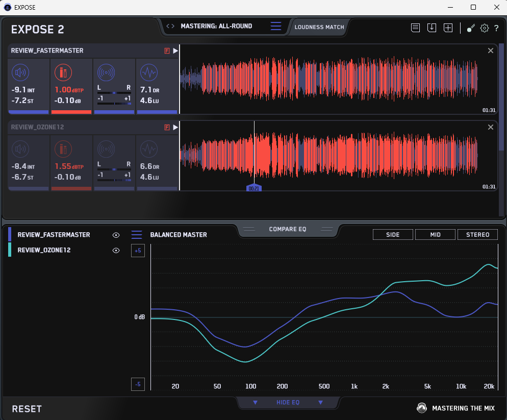Open the track list report icon
This screenshot has height=420, width=507.
coord(416,28)
